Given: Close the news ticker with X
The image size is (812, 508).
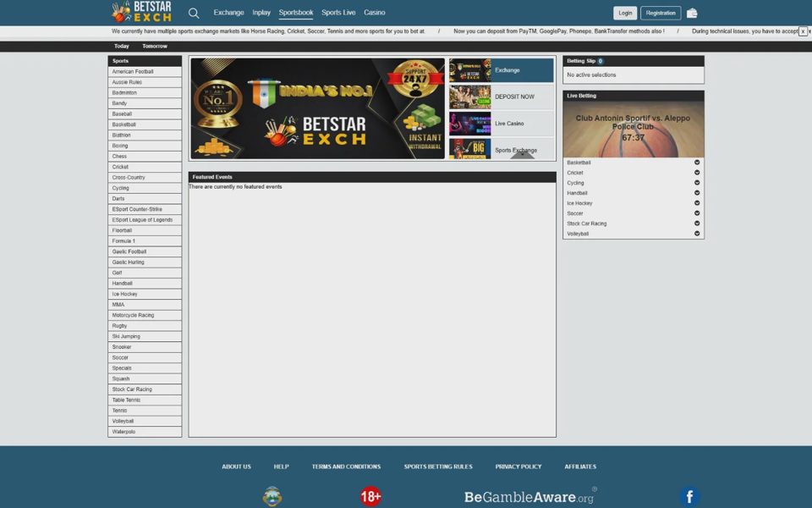Looking at the screenshot, I should click(803, 31).
